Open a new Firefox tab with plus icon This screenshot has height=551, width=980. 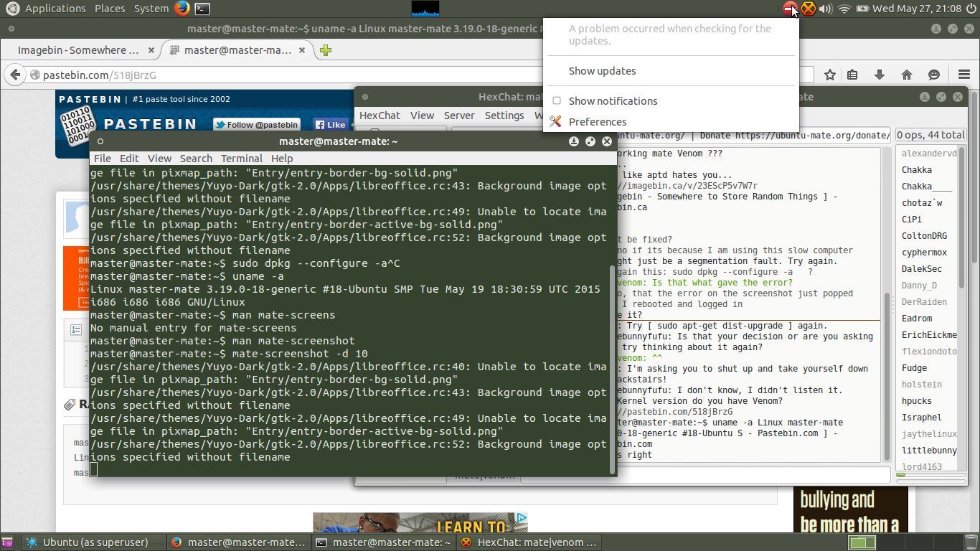pyautogui.click(x=326, y=50)
